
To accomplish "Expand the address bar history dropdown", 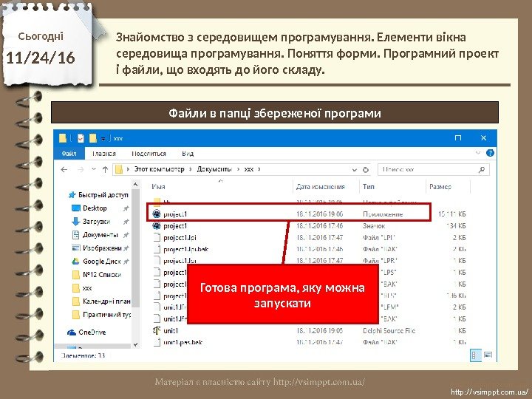I will (355, 170).
